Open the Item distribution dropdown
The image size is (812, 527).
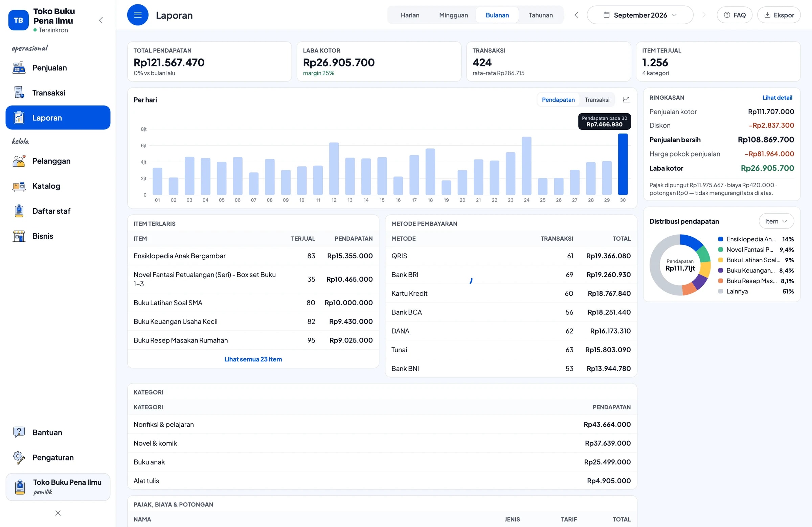pos(776,221)
